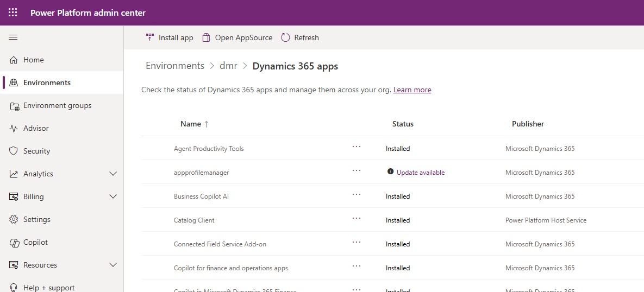
Task: Click the Help + support headset icon
Action: tap(14, 288)
